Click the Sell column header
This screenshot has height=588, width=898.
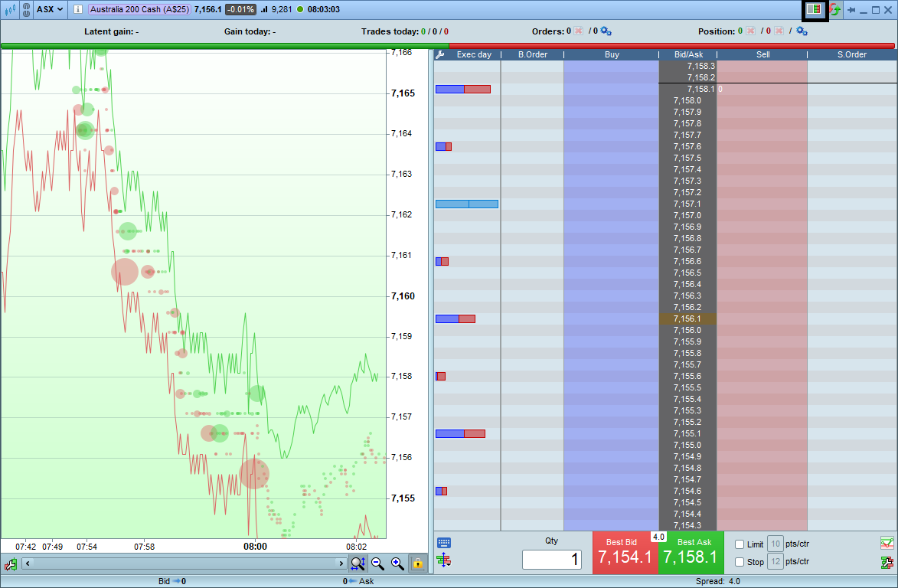[762, 54]
